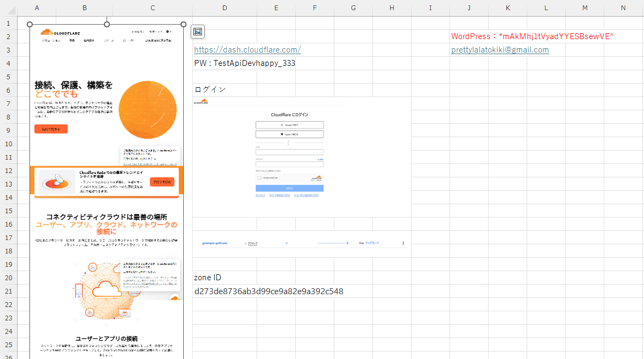Select column B header
The width and height of the screenshot is (644, 359).
coord(85,8)
